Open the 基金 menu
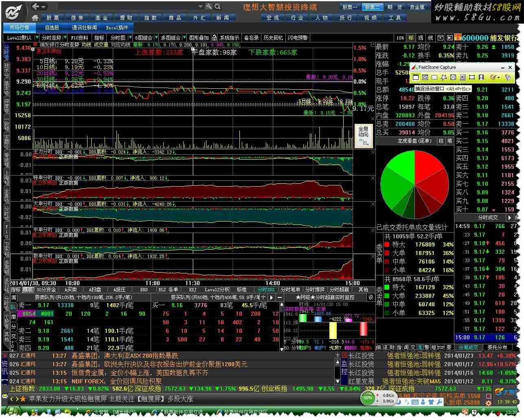 click(101, 18)
